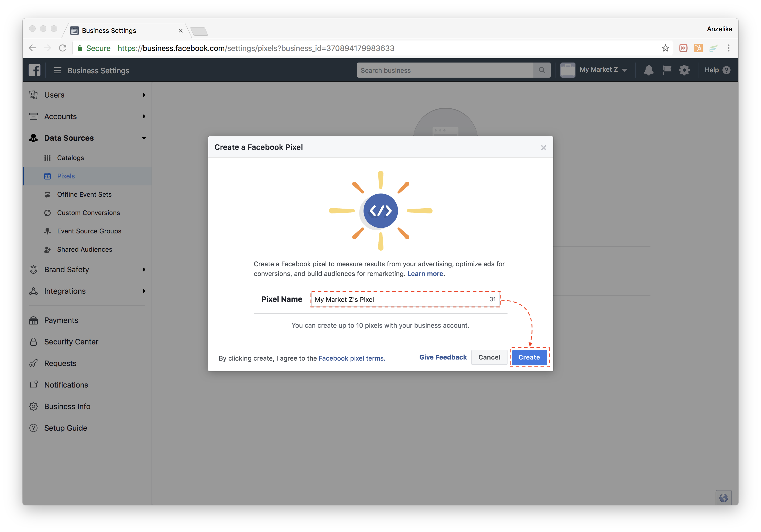Expand the Integrations arrow
The width and height of the screenshot is (761, 532).
point(144,291)
